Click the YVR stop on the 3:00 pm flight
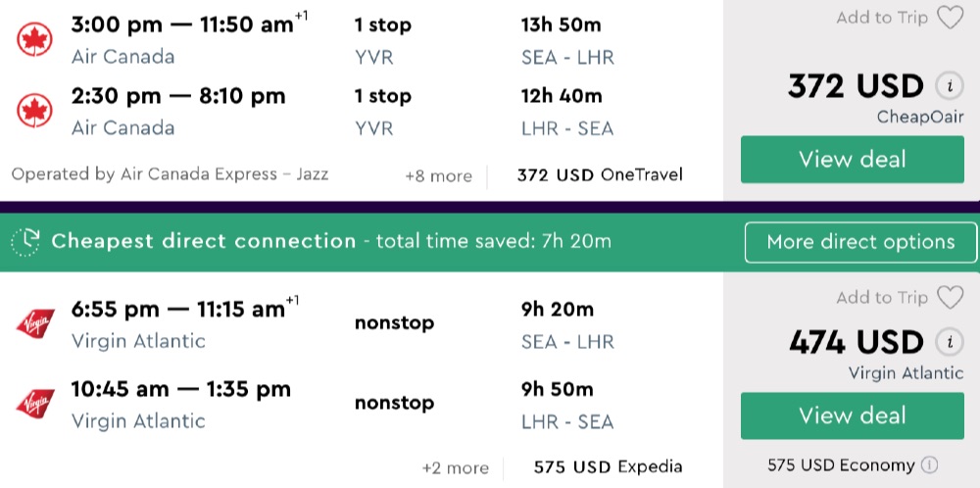 (373, 57)
